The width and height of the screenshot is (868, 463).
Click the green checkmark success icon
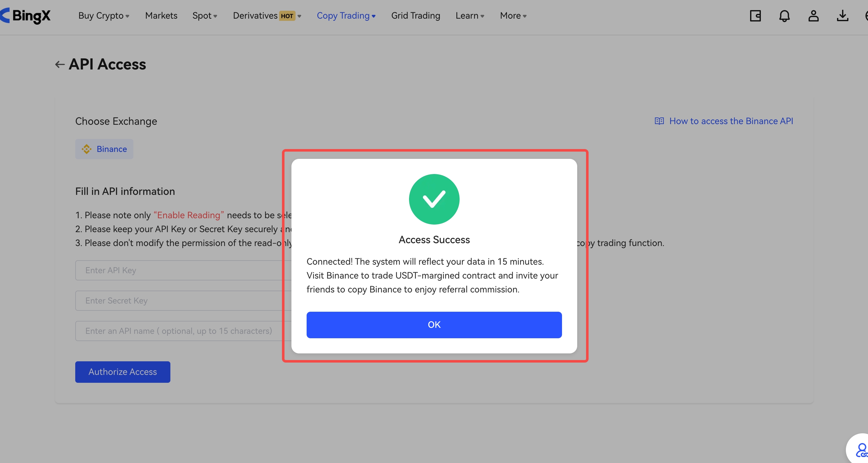pyautogui.click(x=434, y=200)
